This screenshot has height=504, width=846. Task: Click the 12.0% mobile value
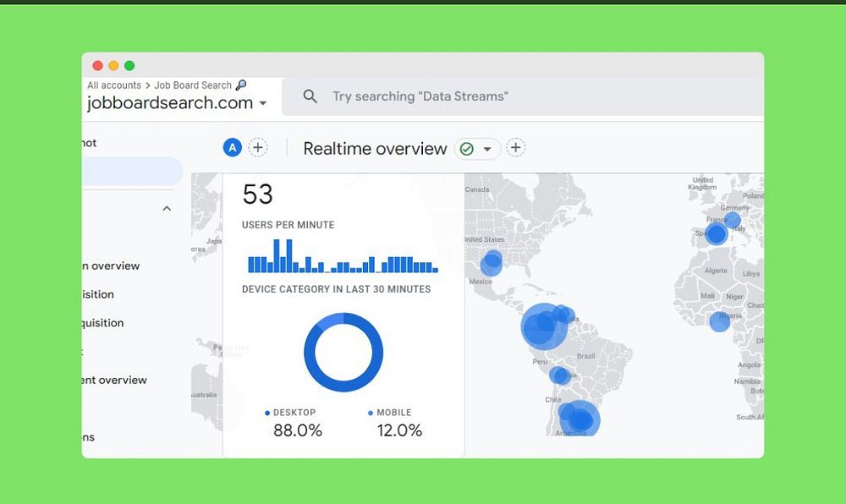(x=399, y=430)
